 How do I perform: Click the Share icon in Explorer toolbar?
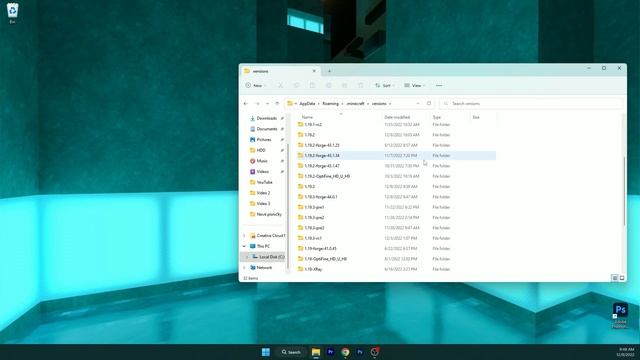(344, 85)
